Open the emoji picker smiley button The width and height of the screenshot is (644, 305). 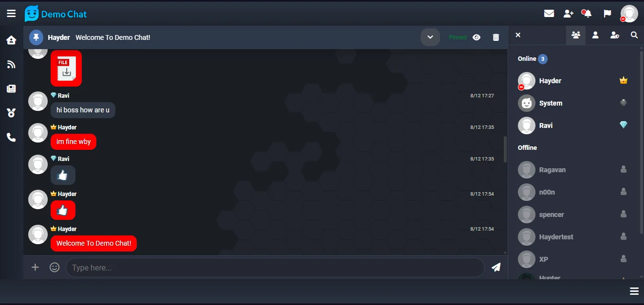pyautogui.click(x=55, y=267)
